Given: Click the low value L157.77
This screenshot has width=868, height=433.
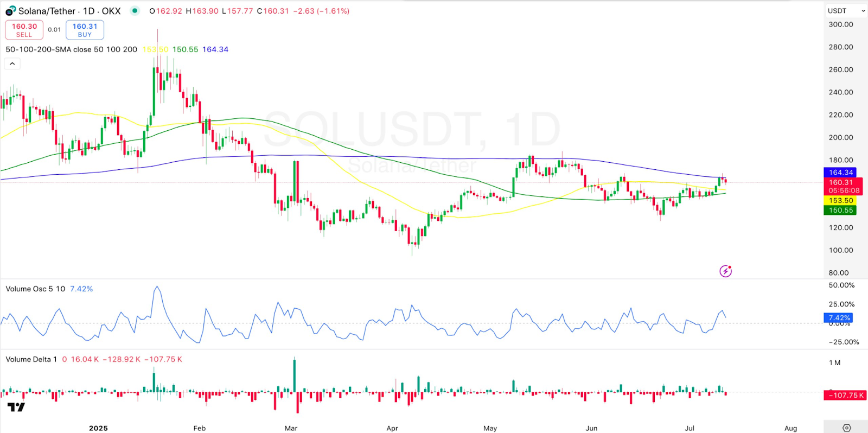Looking at the screenshot, I should point(238,11).
